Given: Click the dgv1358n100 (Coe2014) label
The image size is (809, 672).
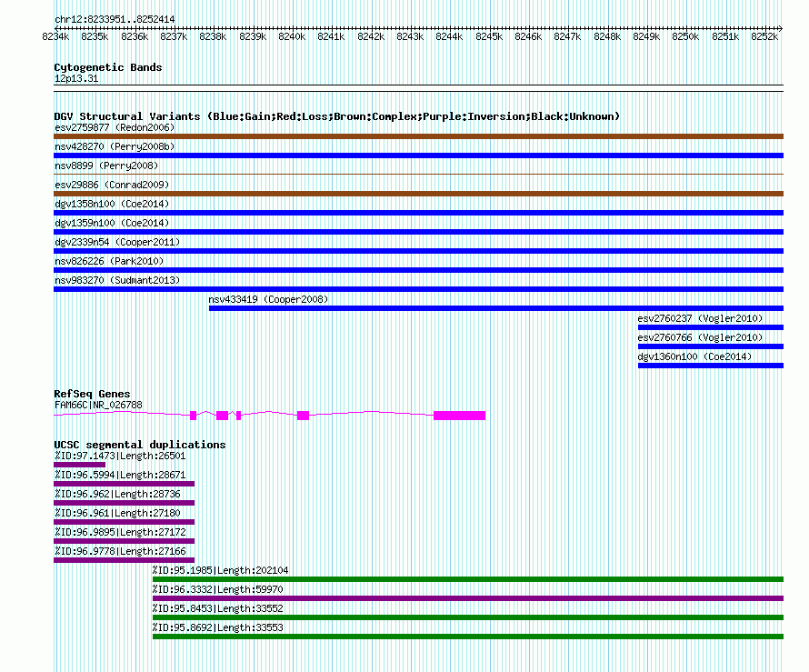Looking at the screenshot, I should pos(112,204).
